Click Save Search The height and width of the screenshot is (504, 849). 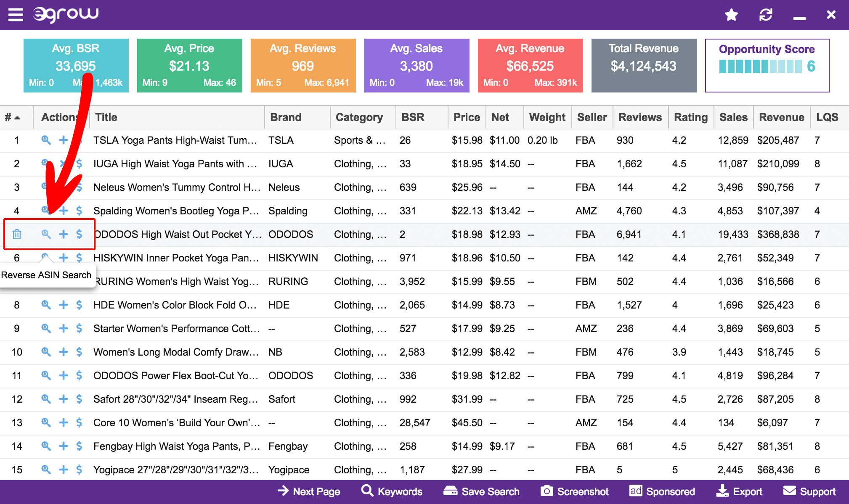click(481, 491)
